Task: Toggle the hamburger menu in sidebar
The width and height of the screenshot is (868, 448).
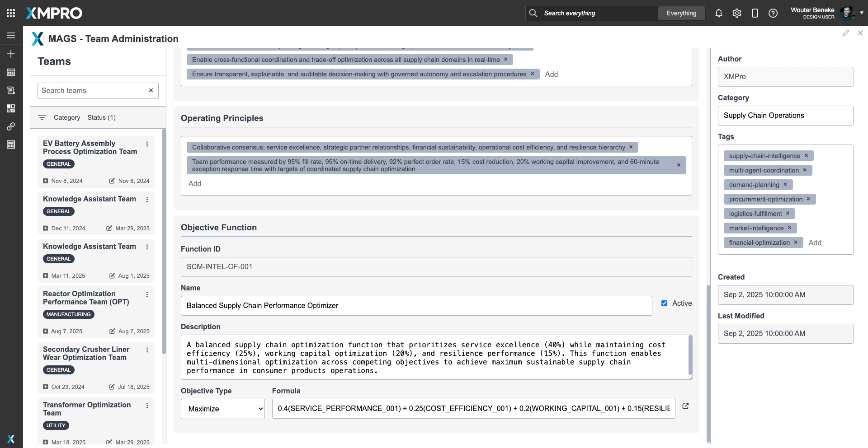Action: click(11, 35)
